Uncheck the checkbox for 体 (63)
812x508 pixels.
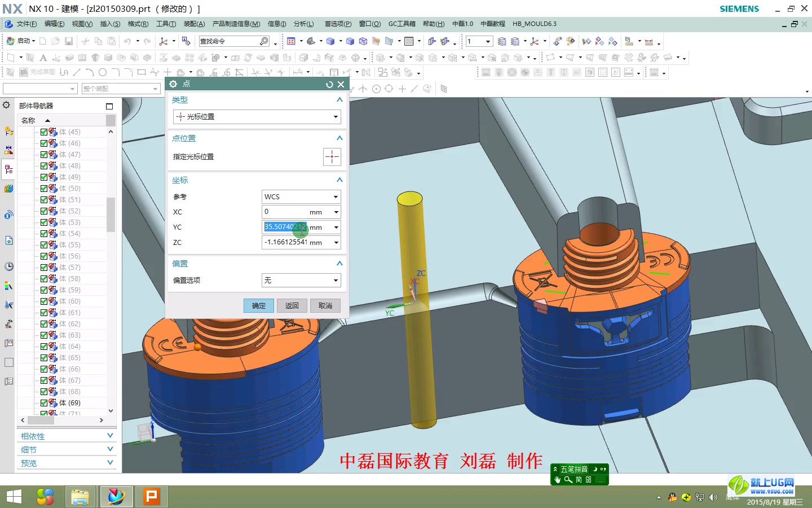coord(44,335)
